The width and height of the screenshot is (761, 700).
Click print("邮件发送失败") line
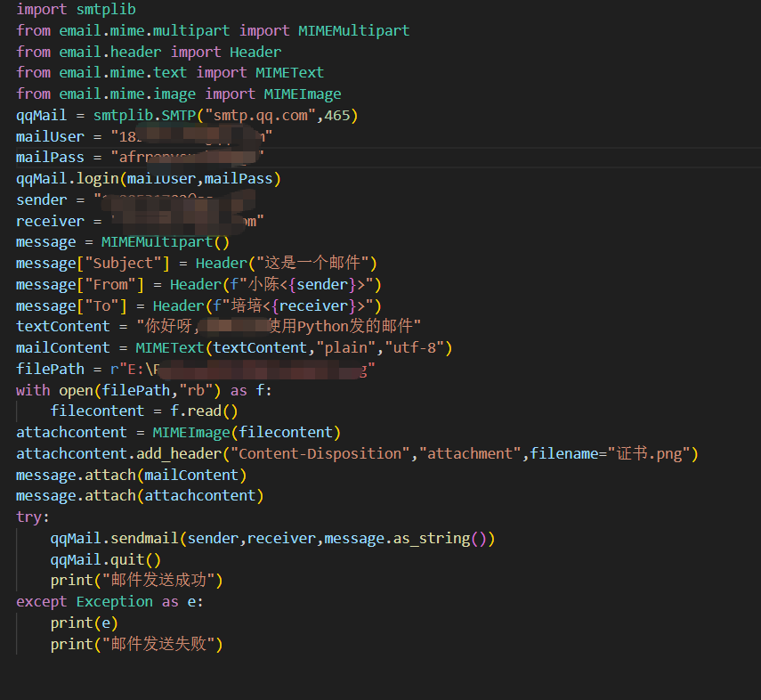tap(136, 645)
